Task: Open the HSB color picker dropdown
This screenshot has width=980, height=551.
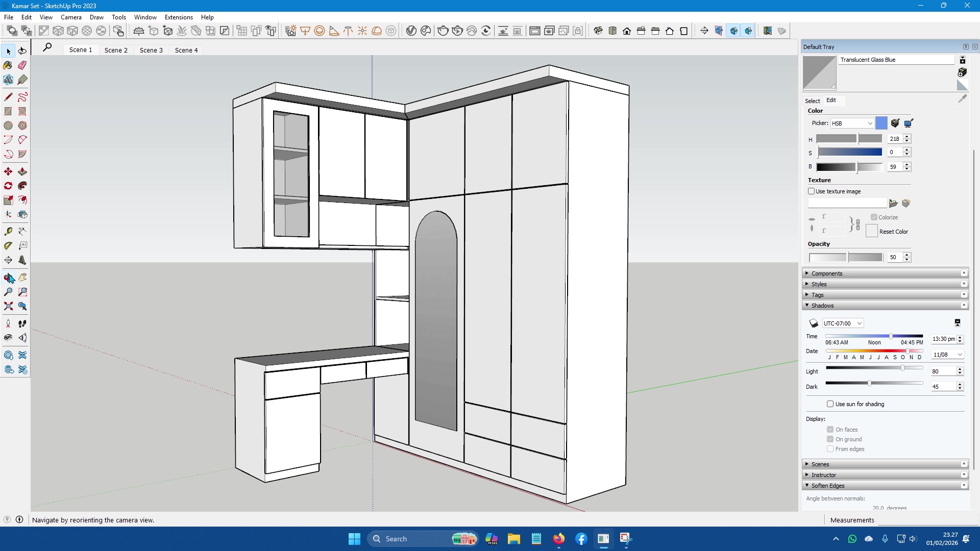Action: [852, 123]
